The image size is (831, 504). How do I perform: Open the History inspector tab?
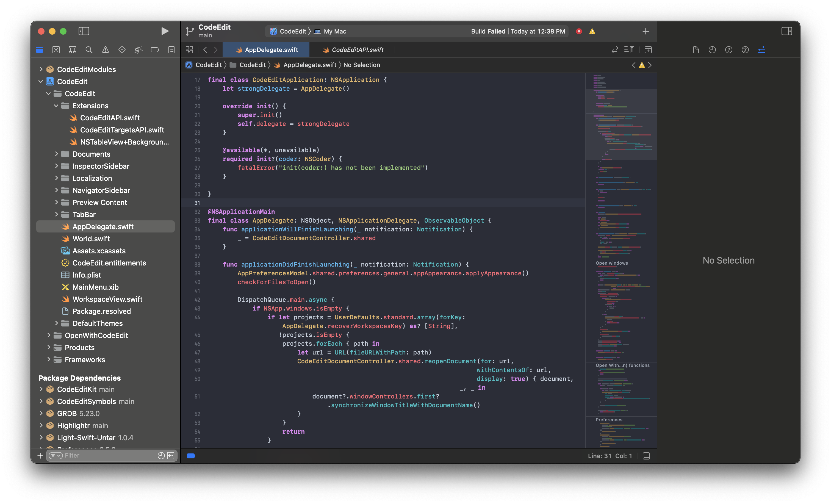tap(712, 50)
